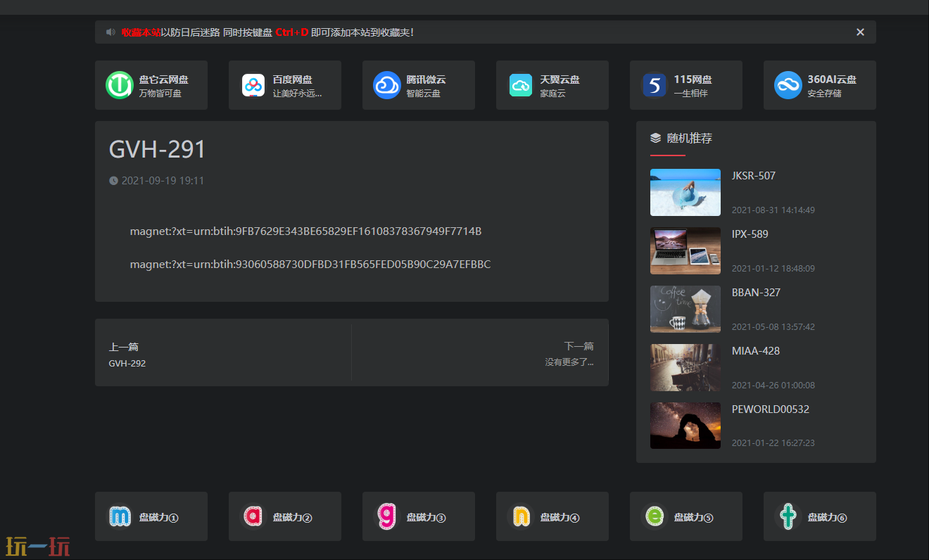Click the 盘磁力④ letter n icon
Screen dimensions: 929x560
pyautogui.click(x=521, y=516)
